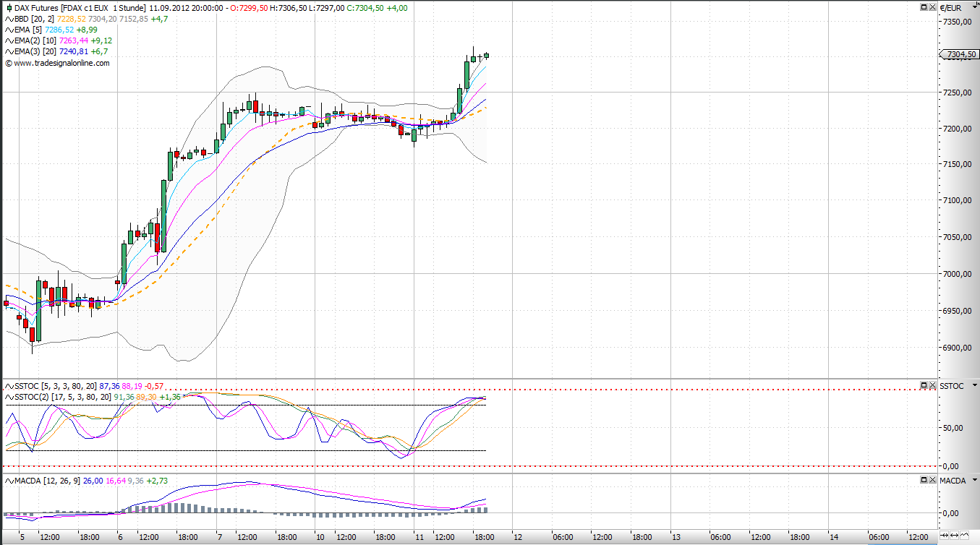Click the second horizontal-arrows button under the scale
The width and height of the screenshot is (980, 545).
pos(955,536)
